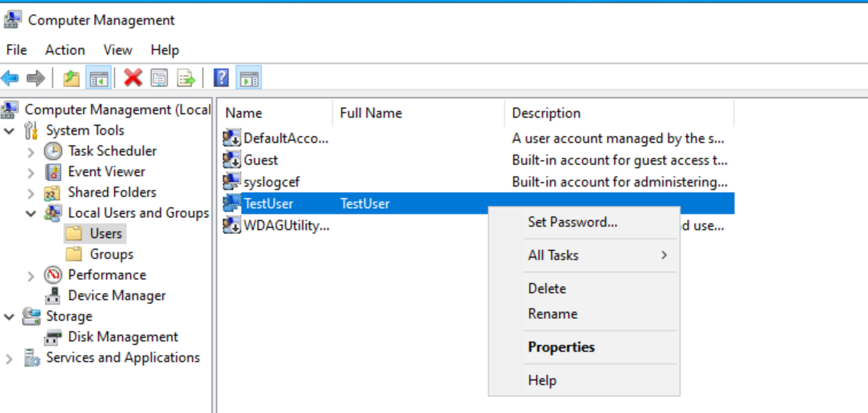Open the All Tasks submenu
This screenshot has width=868, height=413.
click(x=553, y=255)
